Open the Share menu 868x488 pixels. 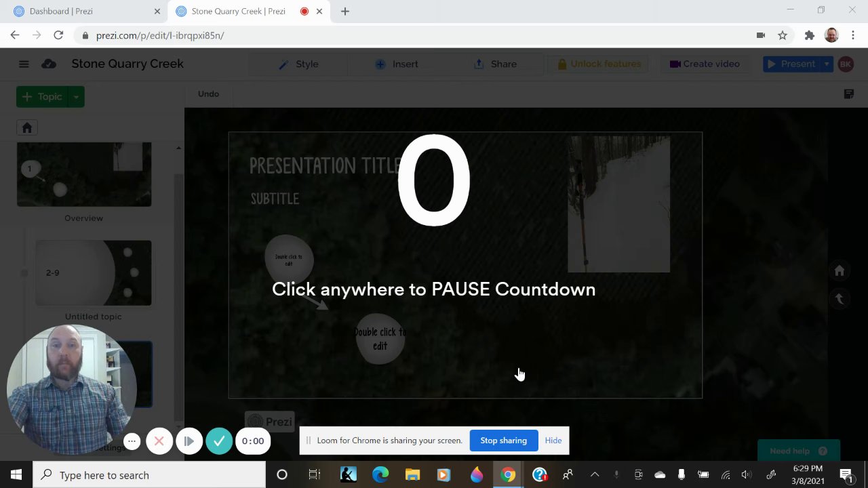coord(495,64)
